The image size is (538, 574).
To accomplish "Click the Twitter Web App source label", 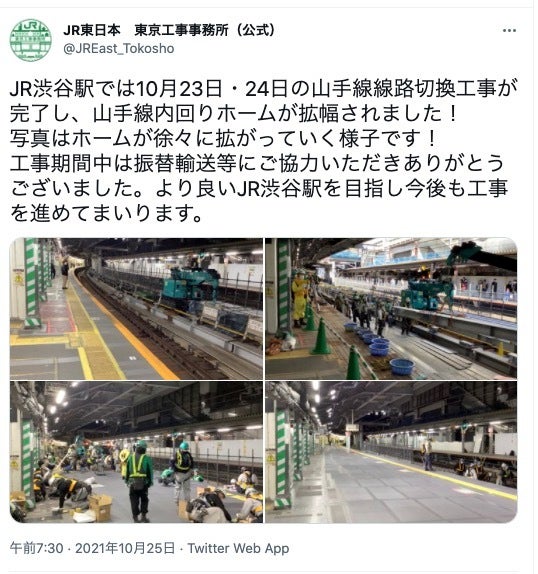I will [238, 548].
